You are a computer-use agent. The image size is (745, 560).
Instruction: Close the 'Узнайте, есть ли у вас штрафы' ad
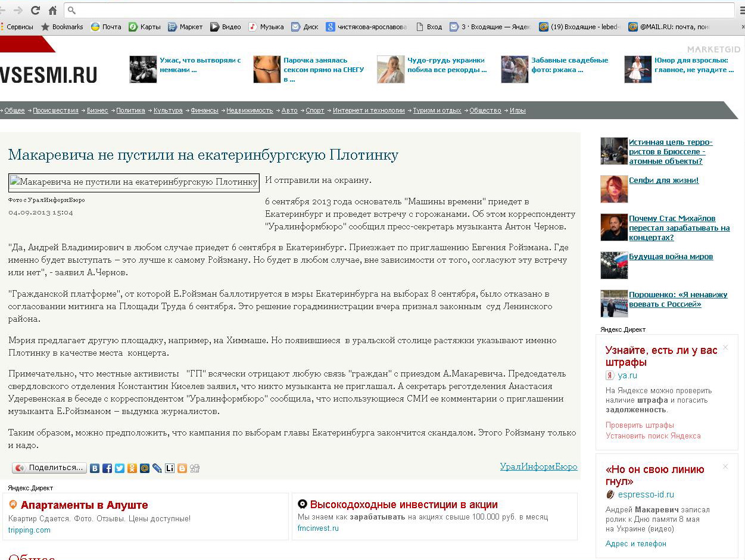[725, 347]
